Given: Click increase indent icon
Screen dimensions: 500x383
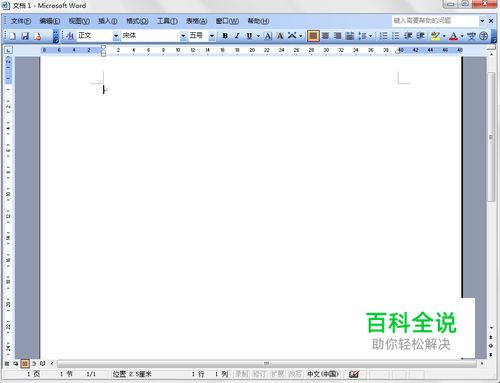Looking at the screenshot, I should (420, 36).
